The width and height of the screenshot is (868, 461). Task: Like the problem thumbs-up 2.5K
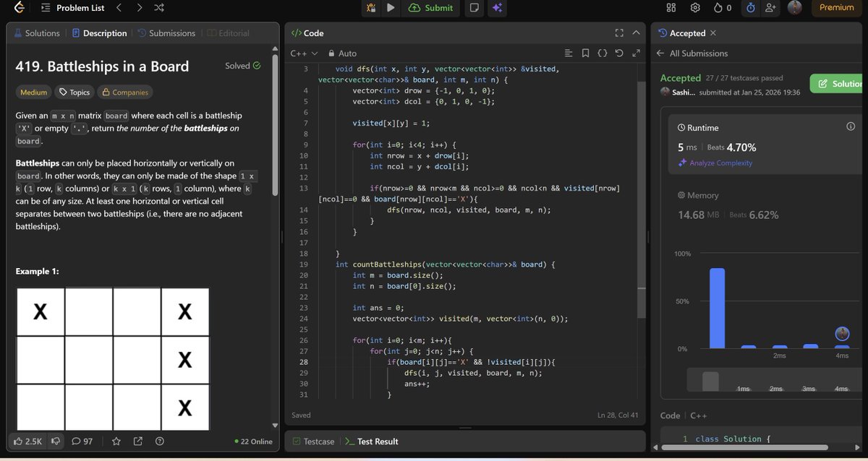coord(28,441)
